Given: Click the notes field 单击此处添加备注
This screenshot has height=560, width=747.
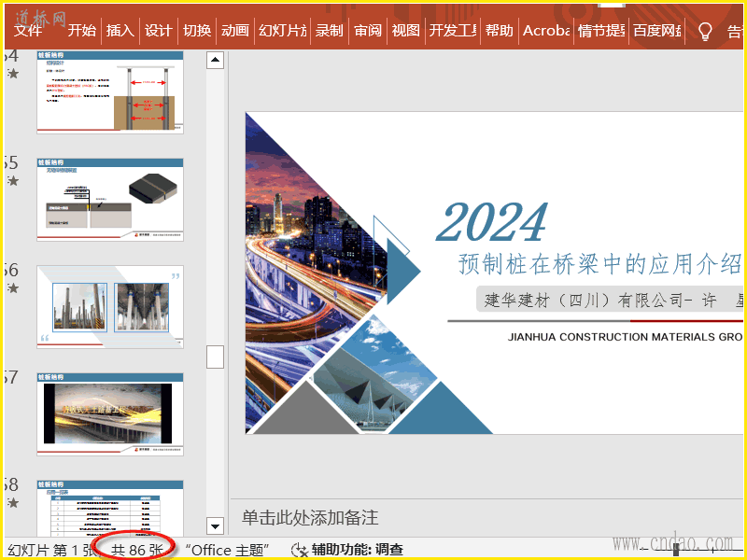Looking at the screenshot, I should tap(310, 518).
